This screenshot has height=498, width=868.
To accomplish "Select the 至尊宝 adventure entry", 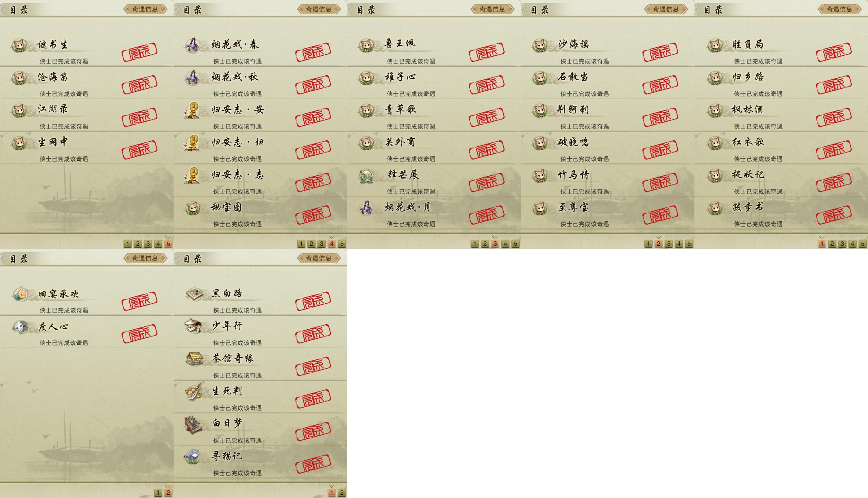I will [607, 213].
